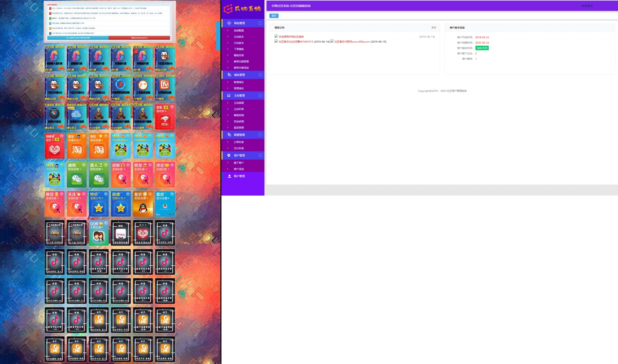Click the red button under the notice list
Screen dimensions: 618x364
(139, 38)
